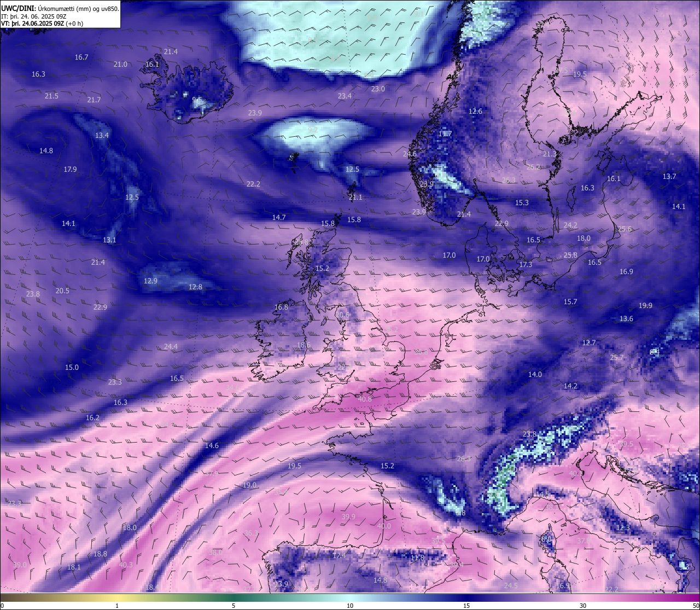This screenshot has height=610, width=700.
Task: Click the map value 16.2
Action: point(92,418)
